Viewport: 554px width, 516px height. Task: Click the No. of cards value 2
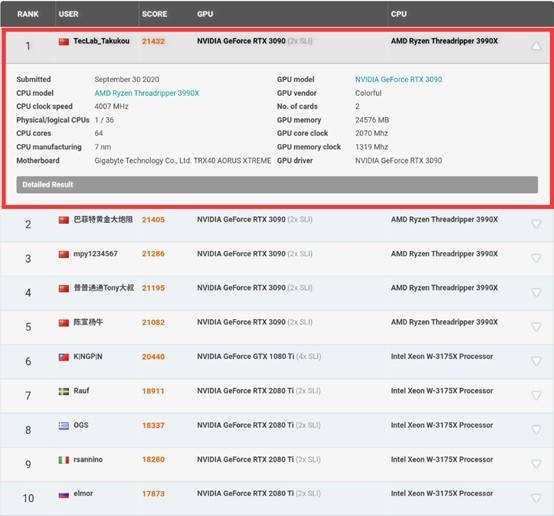[x=357, y=106]
